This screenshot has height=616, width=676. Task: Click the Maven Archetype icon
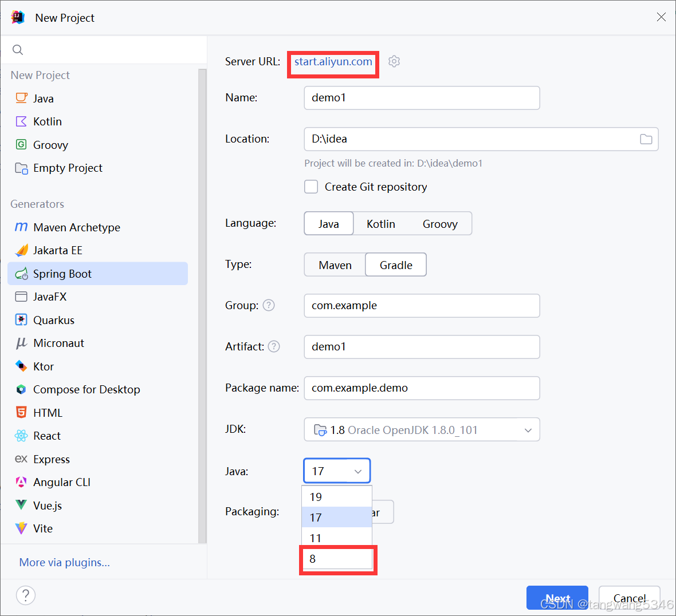[x=21, y=227]
